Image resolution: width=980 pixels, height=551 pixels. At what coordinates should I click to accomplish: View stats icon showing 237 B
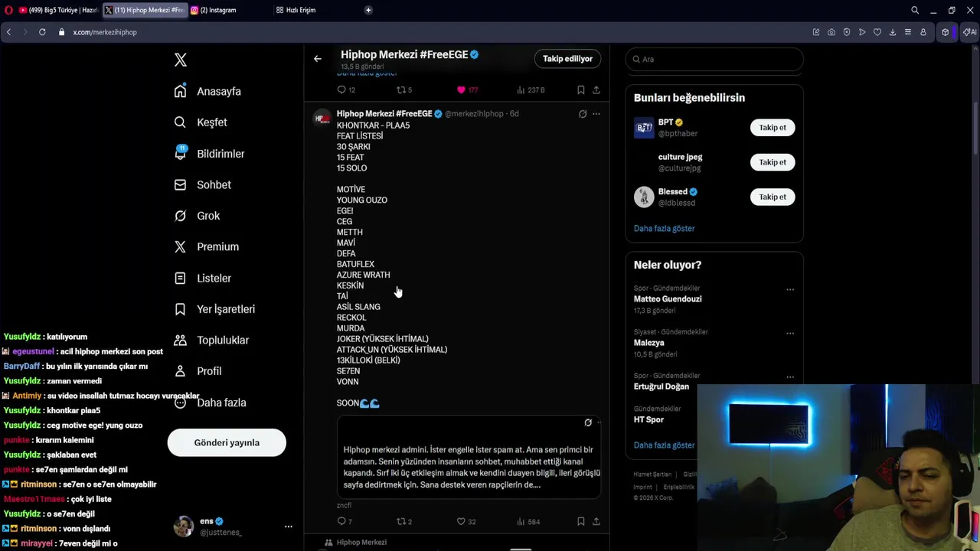pos(531,90)
